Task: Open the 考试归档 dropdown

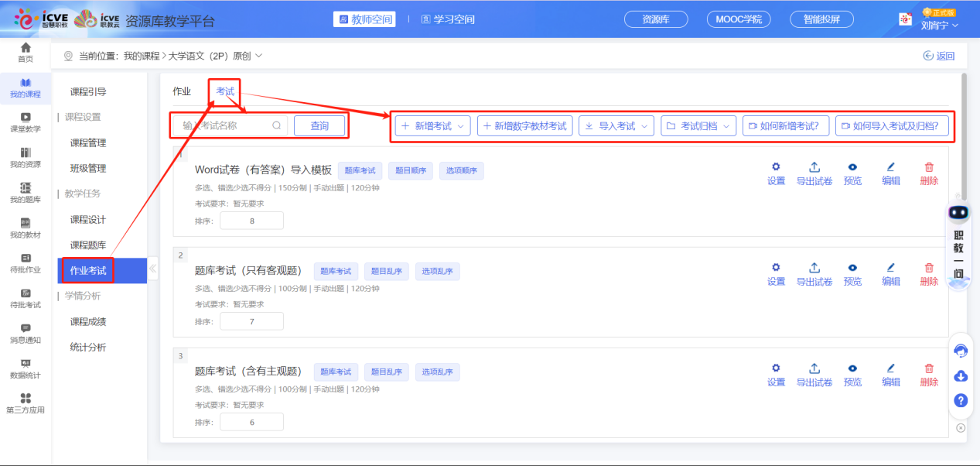Action: click(x=698, y=126)
